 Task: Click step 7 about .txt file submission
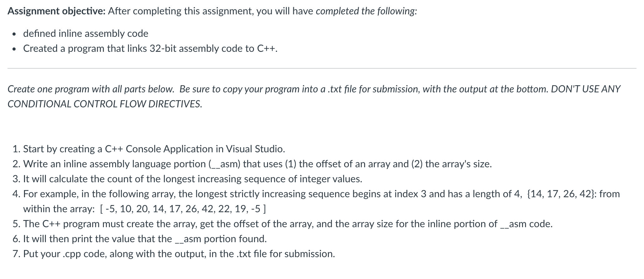(179, 254)
